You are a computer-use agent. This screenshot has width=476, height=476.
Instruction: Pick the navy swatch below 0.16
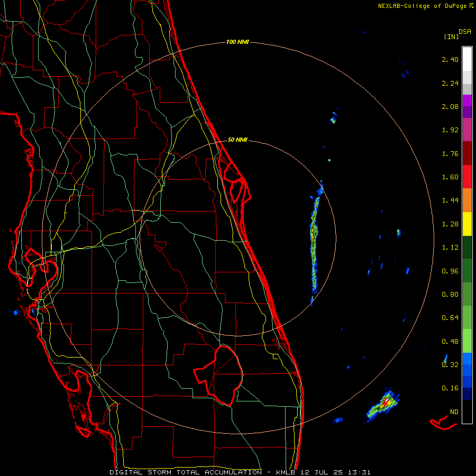pos(467,393)
